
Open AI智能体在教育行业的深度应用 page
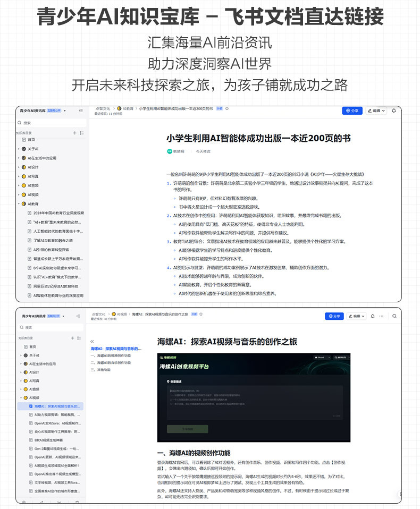[x=58, y=295]
